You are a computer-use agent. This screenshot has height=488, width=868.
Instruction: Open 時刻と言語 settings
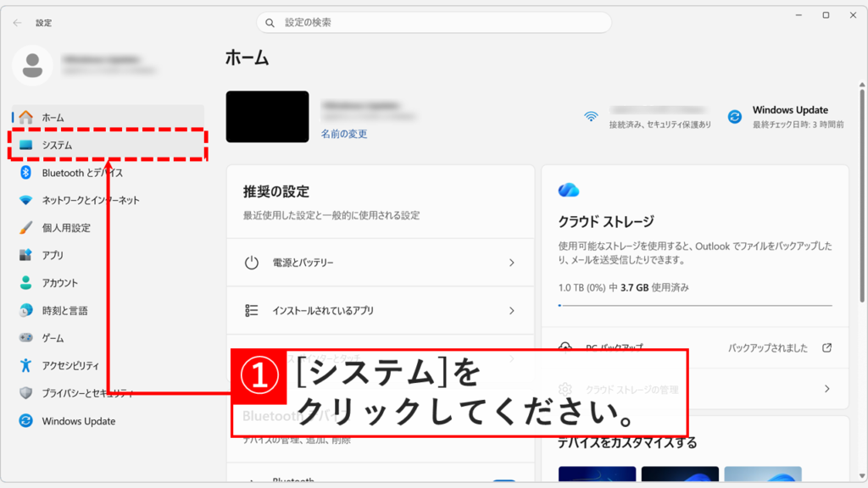[x=68, y=310]
